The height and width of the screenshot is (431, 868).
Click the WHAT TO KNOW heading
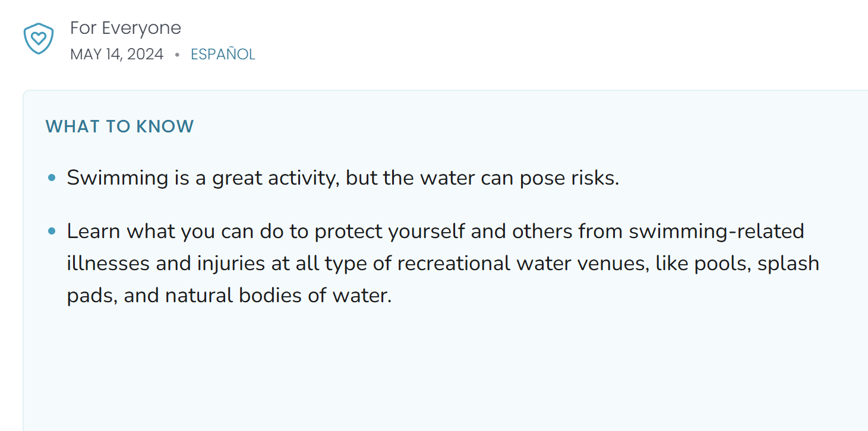(120, 126)
